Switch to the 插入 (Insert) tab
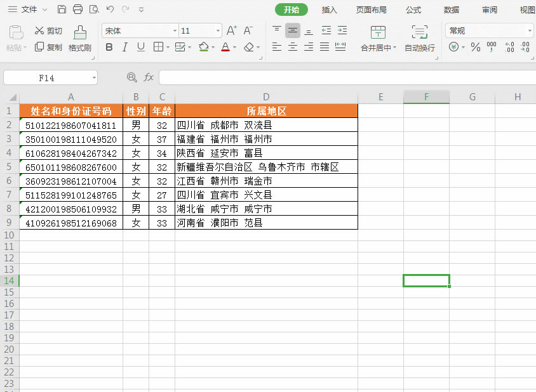This screenshot has width=536, height=392. click(x=329, y=10)
